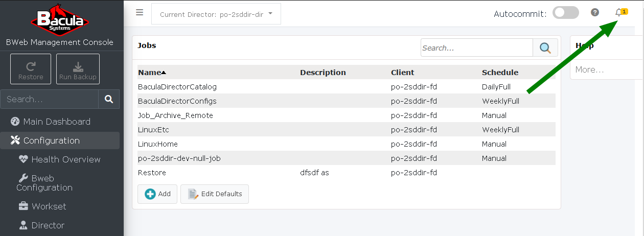Click the sidebar search magnifier icon
Screen dimensions: 644x236
[x=109, y=99]
